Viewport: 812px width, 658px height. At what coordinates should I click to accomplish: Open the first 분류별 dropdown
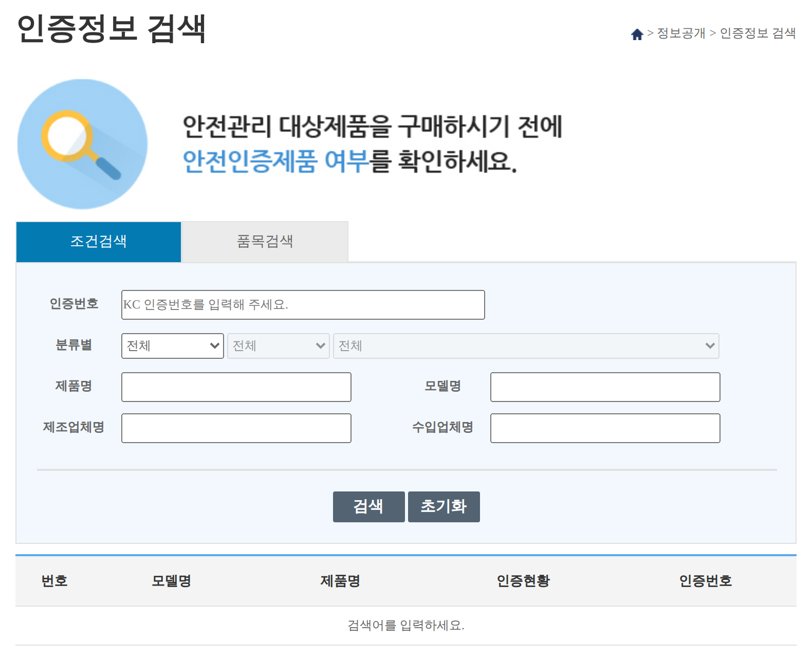click(x=173, y=346)
